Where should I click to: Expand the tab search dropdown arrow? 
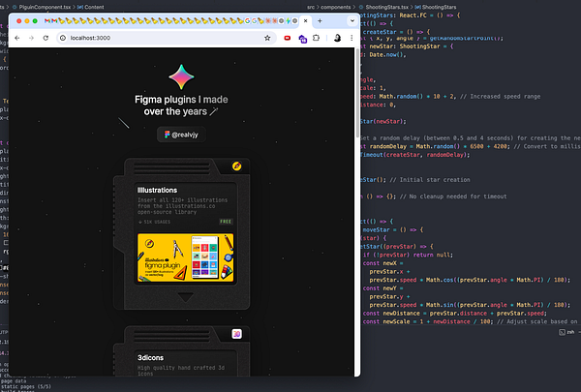pyautogui.click(x=352, y=21)
